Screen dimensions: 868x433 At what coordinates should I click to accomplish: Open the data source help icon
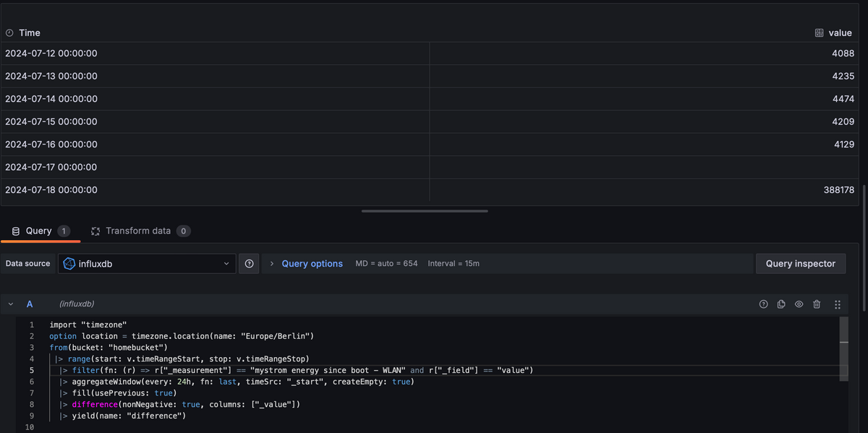point(249,264)
